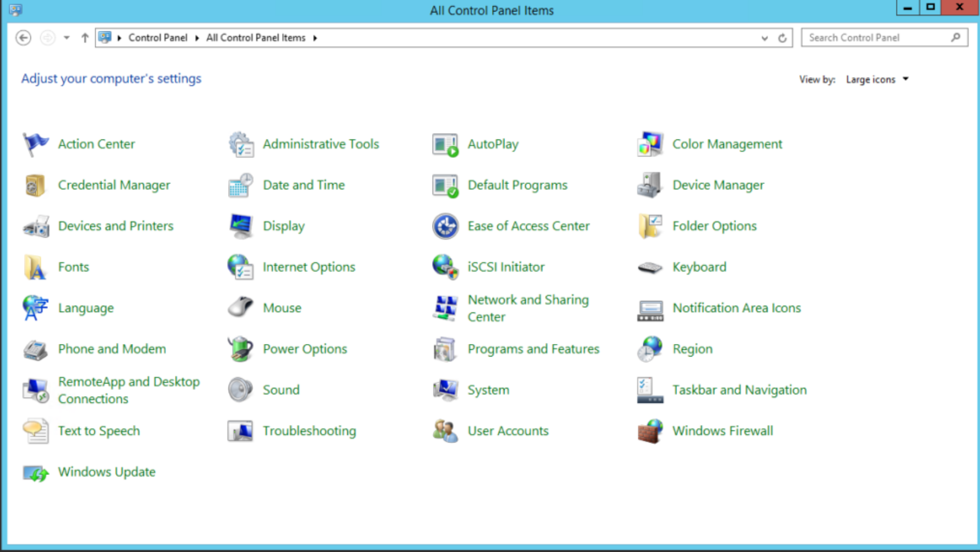The width and height of the screenshot is (980, 552).
Task: Open the Network and Sharing Center link
Action: pos(528,308)
